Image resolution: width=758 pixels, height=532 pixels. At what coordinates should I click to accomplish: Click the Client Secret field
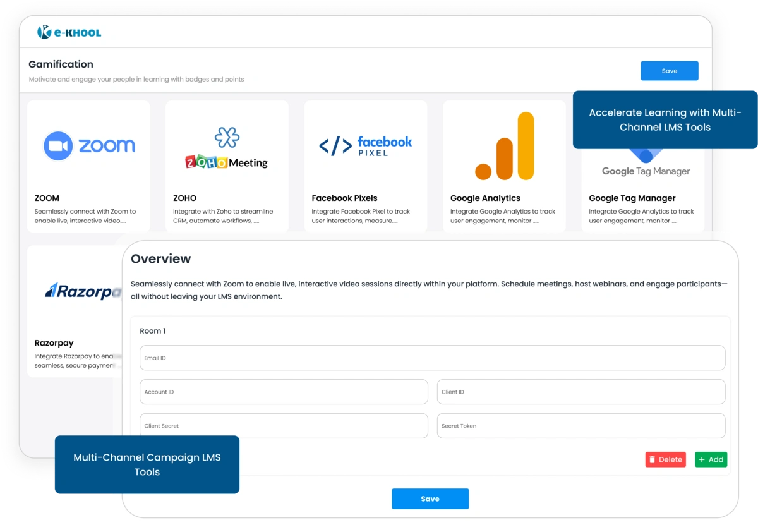[283, 426]
